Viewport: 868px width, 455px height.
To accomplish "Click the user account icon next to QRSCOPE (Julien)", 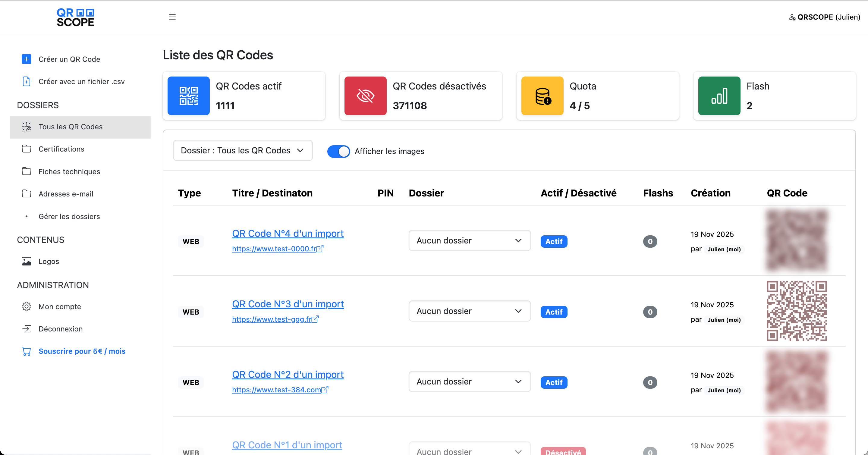I will pyautogui.click(x=792, y=17).
